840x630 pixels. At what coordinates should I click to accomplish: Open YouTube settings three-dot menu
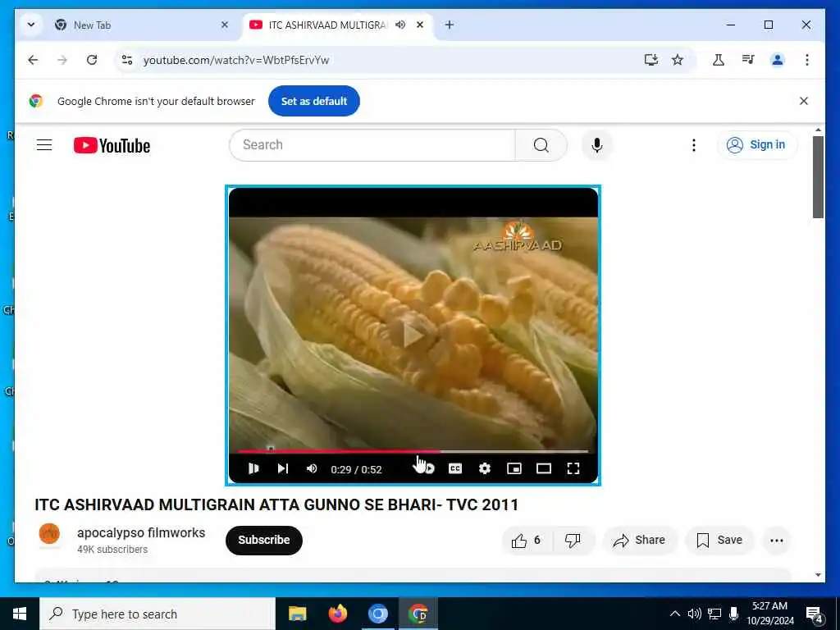tap(694, 144)
